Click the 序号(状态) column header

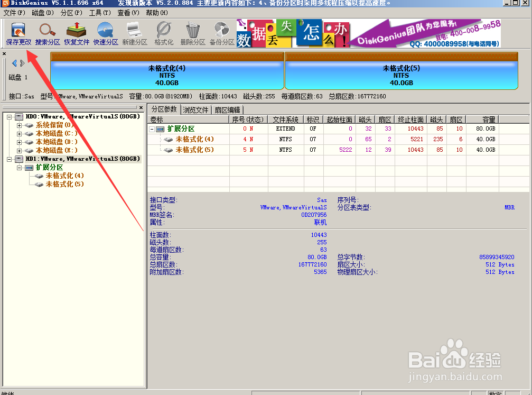point(249,120)
